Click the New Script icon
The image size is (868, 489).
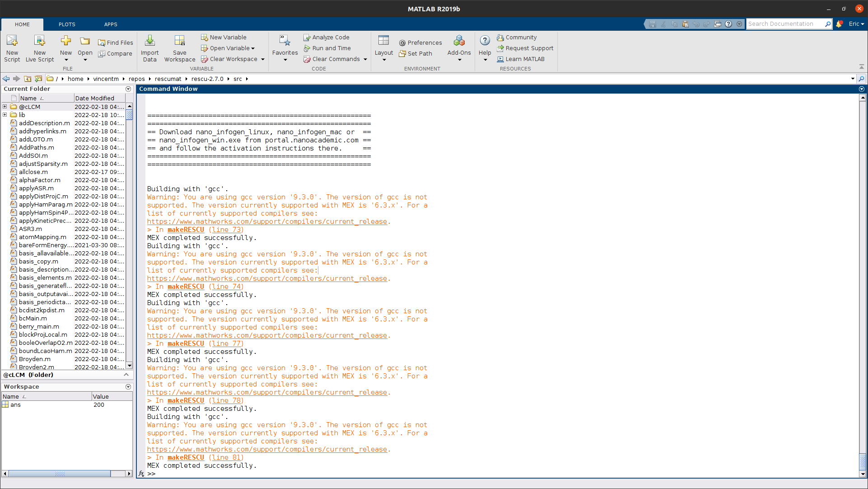(x=12, y=41)
